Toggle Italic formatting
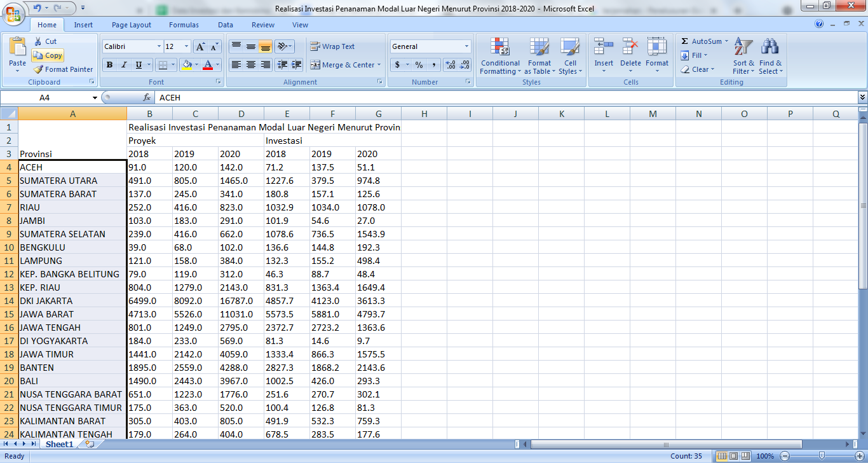The height and width of the screenshot is (463, 868). (x=124, y=65)
